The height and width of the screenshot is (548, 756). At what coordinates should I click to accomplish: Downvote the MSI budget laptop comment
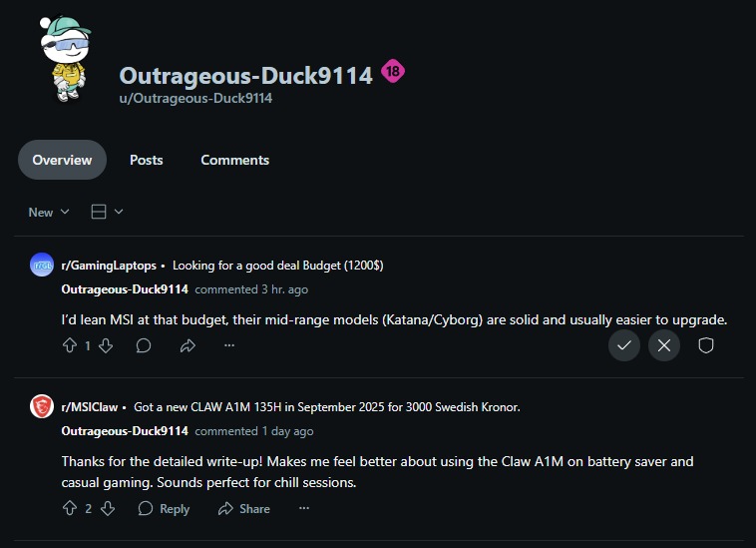coord(106,345)
